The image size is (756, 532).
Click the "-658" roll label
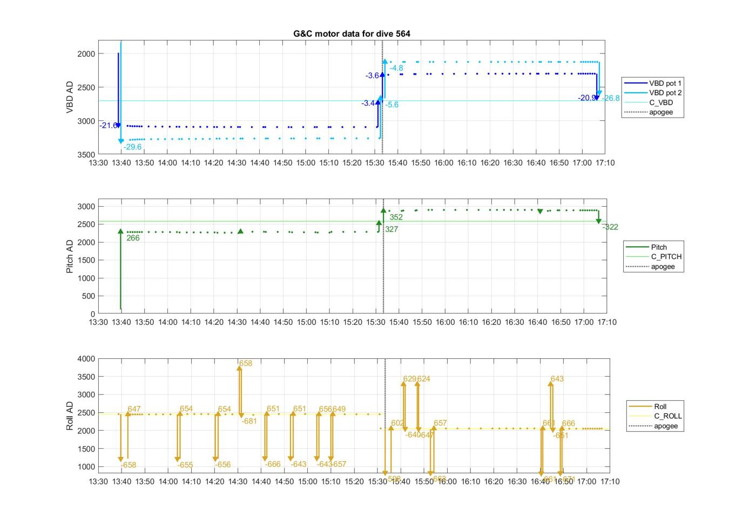tap(128, 465)
